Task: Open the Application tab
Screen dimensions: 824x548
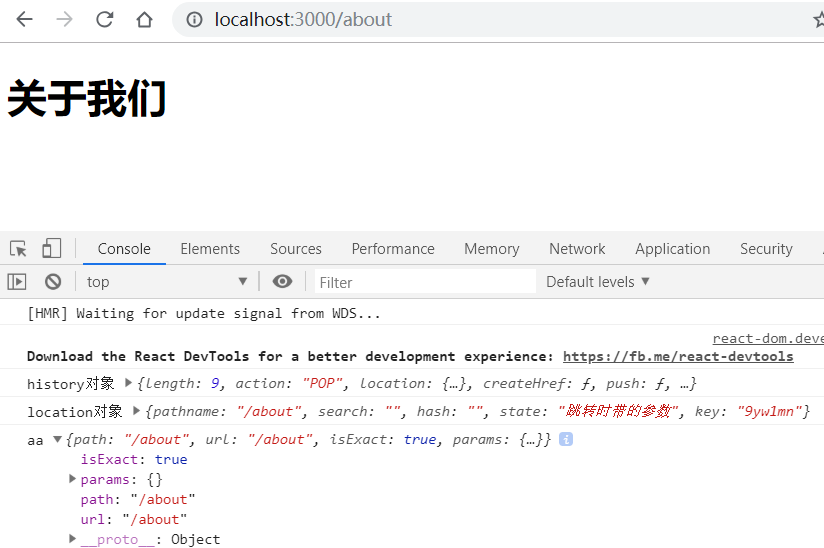Action: [672, 249]
